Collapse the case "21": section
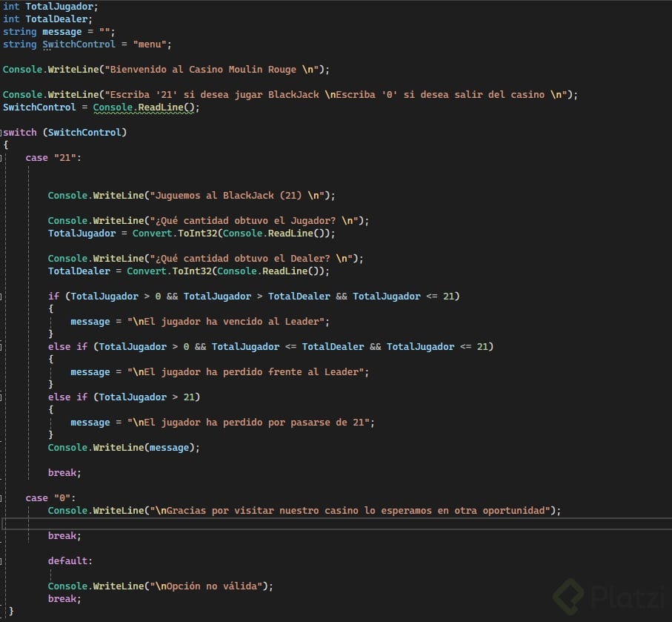The height and width of the screenshot is (622, 672). (1, 157)
